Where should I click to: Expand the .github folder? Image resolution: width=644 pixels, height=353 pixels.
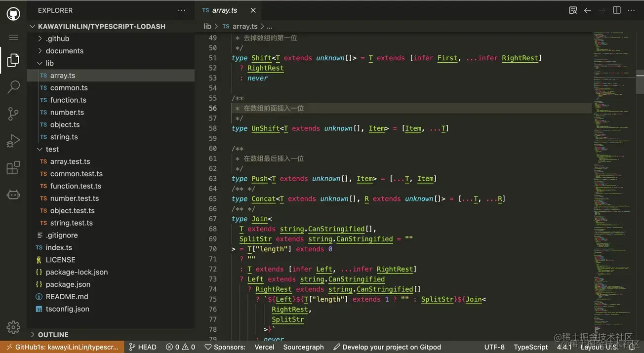pos(111,39)
